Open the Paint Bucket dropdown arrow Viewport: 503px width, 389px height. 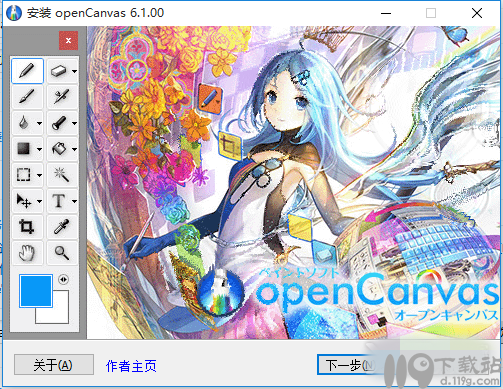(x=75, y=149)
